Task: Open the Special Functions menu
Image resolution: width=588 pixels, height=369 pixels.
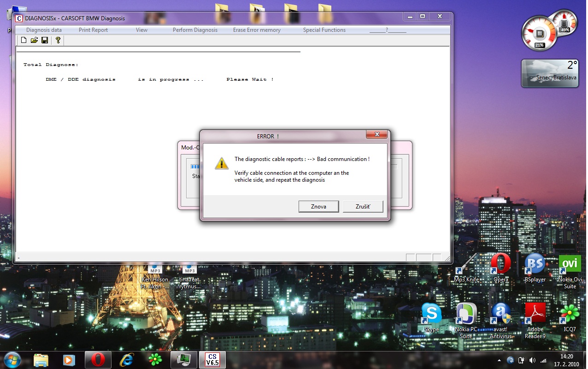Action: click(324, 30)
